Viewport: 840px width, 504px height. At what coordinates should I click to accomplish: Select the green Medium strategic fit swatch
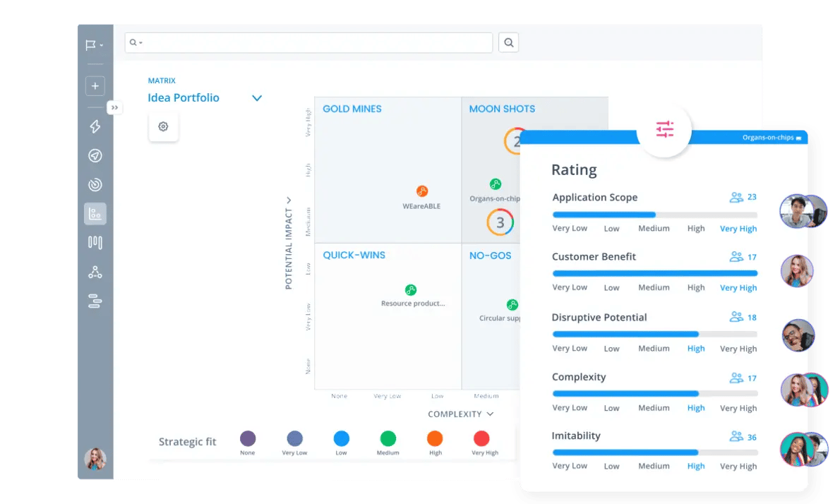388,439
